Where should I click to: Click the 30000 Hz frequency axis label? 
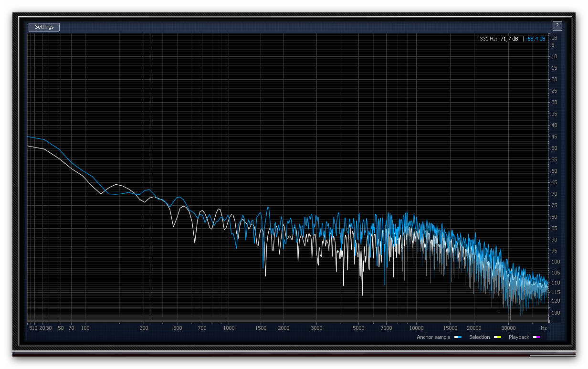click(508, 328)
